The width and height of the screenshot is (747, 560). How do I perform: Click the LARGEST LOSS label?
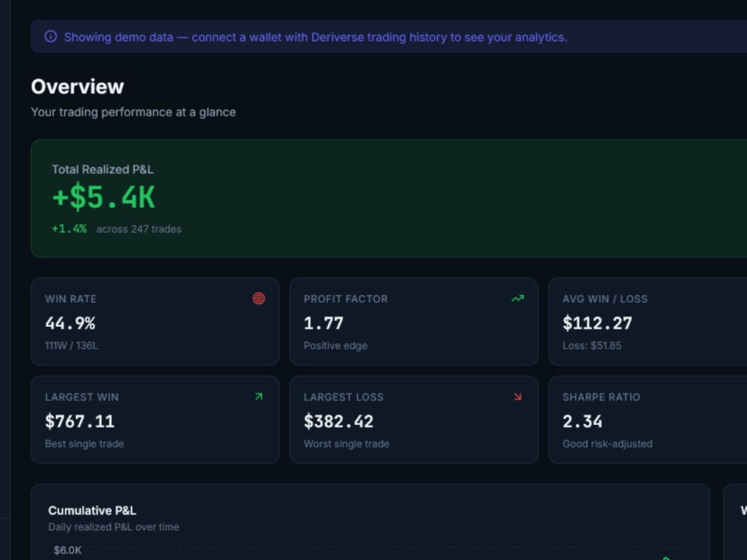pyautogui.click(x=344, y=397)
